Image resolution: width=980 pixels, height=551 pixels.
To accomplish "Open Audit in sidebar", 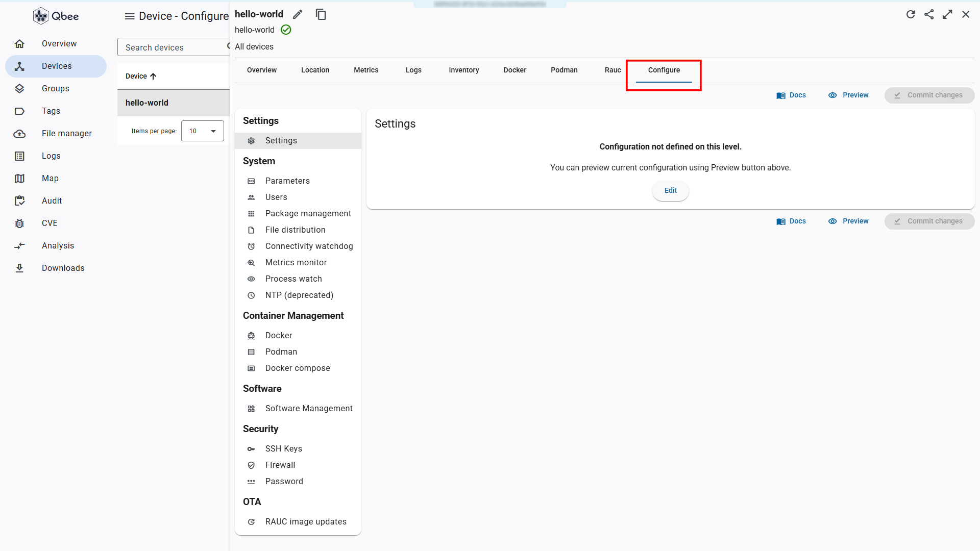I will [56, 201].
